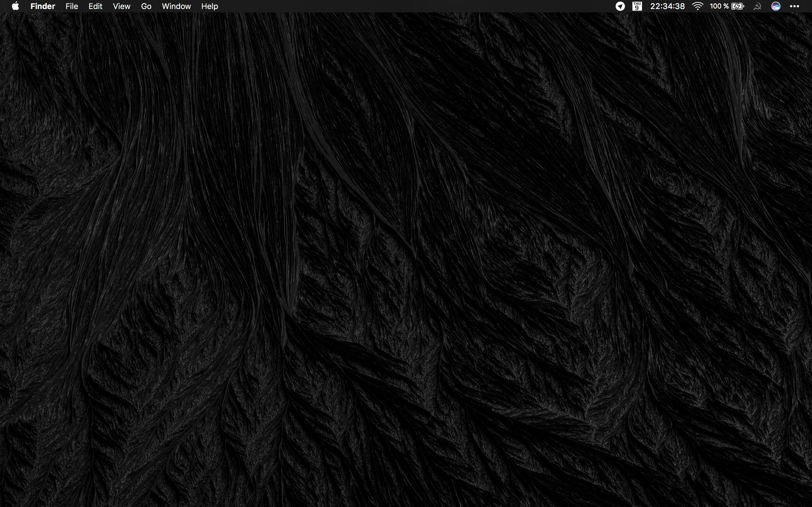This screenshot has width=812, height=507.
Task: Open the Go menu
Action: point(146,6)
